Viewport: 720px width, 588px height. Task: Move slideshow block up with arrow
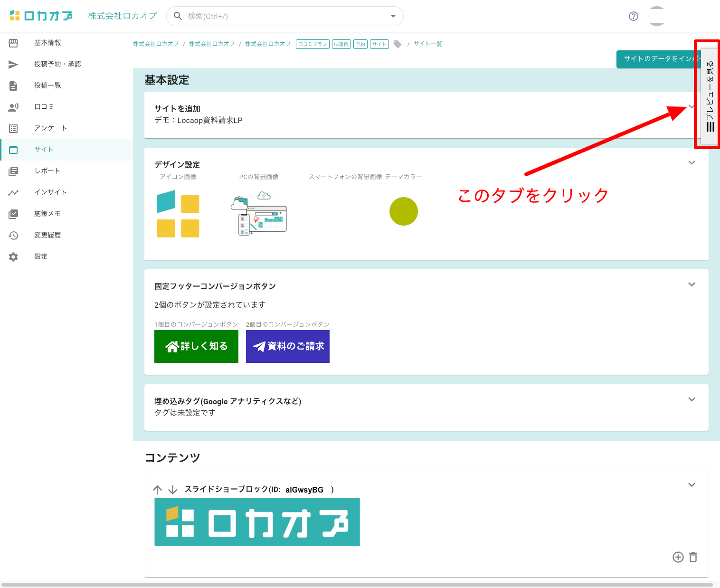click(x=158, y=490)
